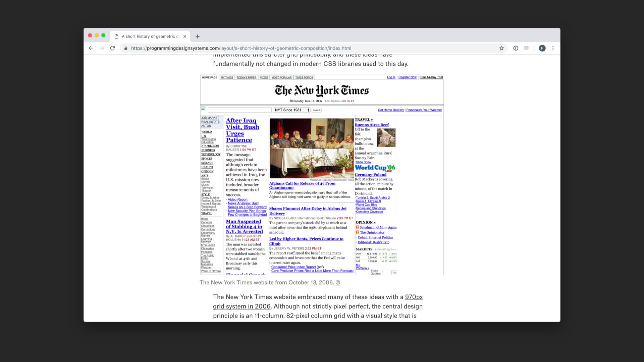Viewport: 644px width, 362px height.
Task: Click the Search button on NYT
Action: coord(317,110)
